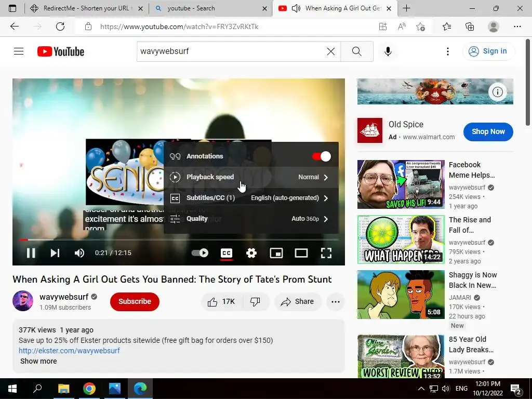
Task: Open Subtitles/CC submenu
Action: click(x=251, y=198)
